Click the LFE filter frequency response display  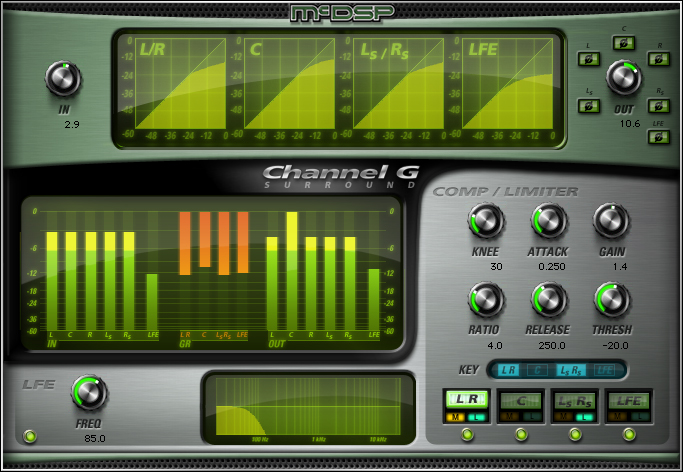308,406
